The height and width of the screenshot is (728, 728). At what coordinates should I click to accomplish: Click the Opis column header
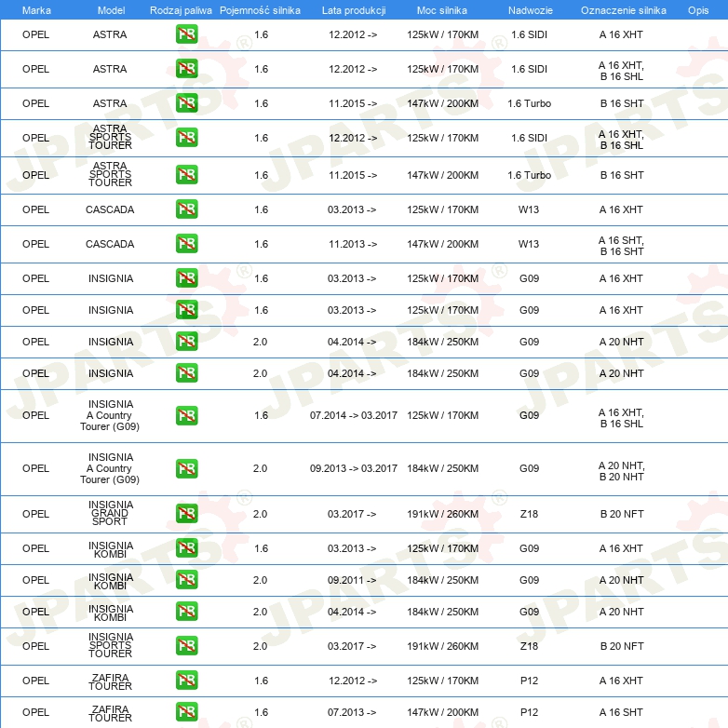697,10
